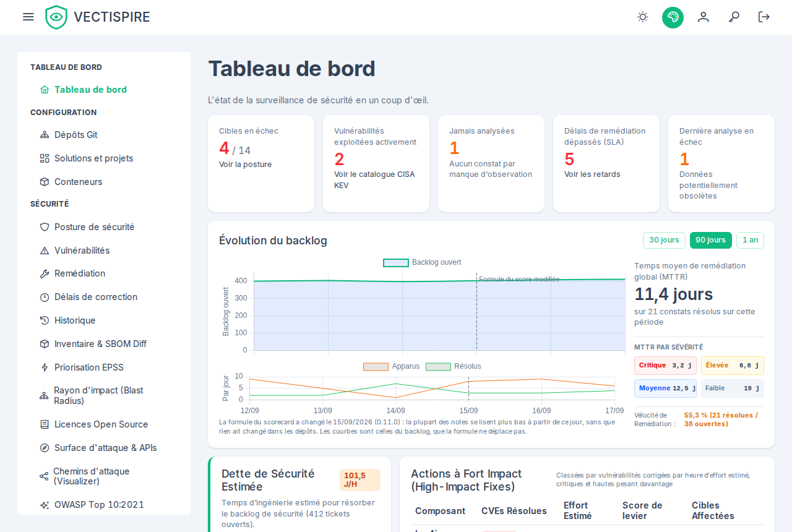Click the Inventaire & SBOM Diff box icon
This screenshot has height=532, width=792.
(45, 344)
